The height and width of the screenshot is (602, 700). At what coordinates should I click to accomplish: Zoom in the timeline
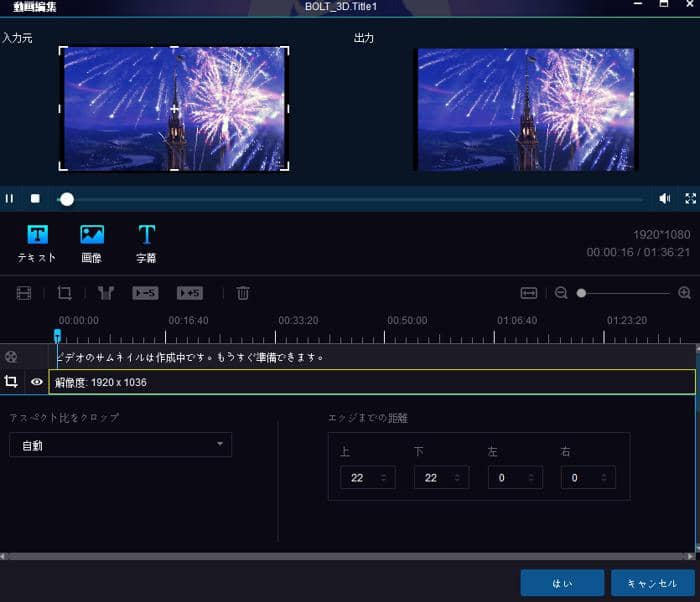coord(684,293)
